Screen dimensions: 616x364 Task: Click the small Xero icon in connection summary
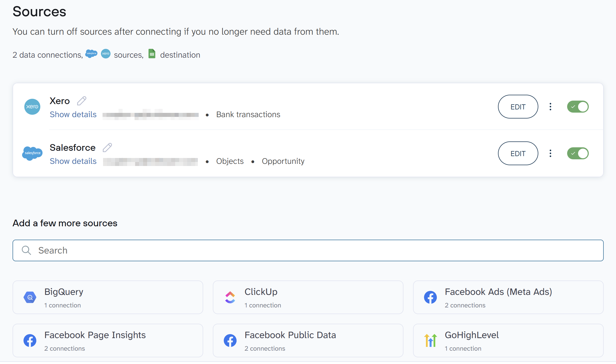coord(106,54)
